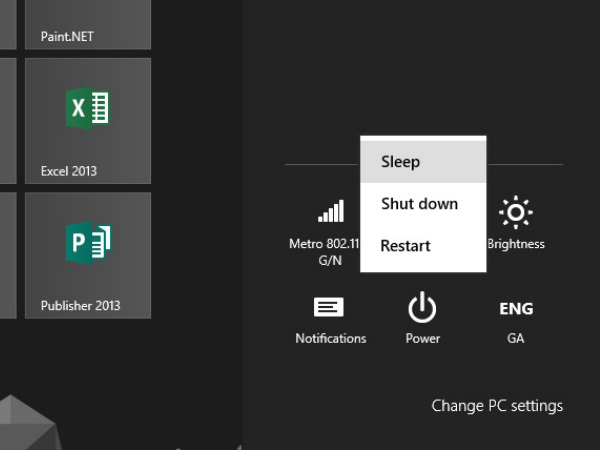This screenshot has width=600, height=450.
Task: Click the Brightness text label
Action: pos(518,244)
